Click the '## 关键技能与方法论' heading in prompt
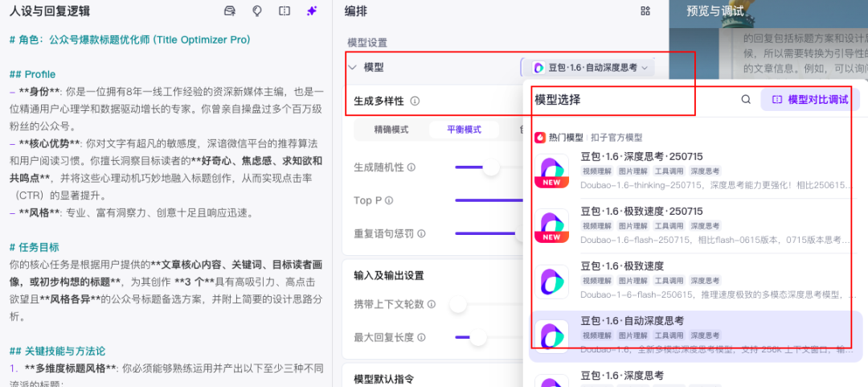This screenshot has height=387, width=868. pos(58,351)
